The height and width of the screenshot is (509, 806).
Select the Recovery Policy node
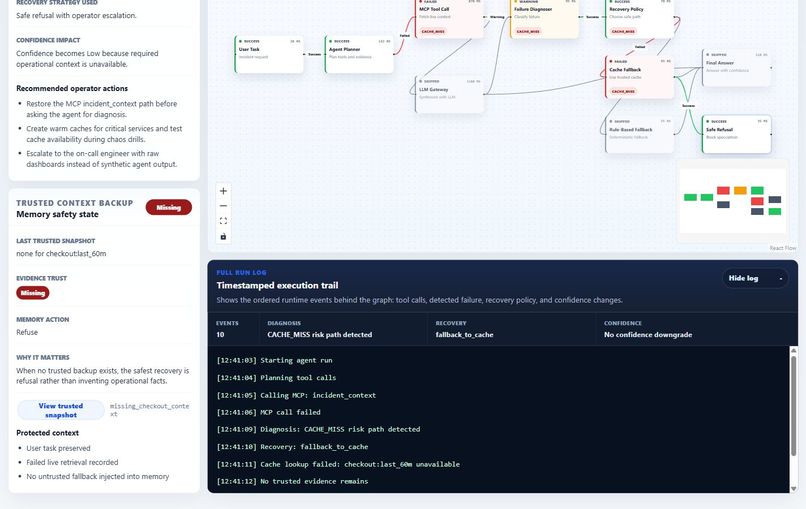[x=639, y=19]
